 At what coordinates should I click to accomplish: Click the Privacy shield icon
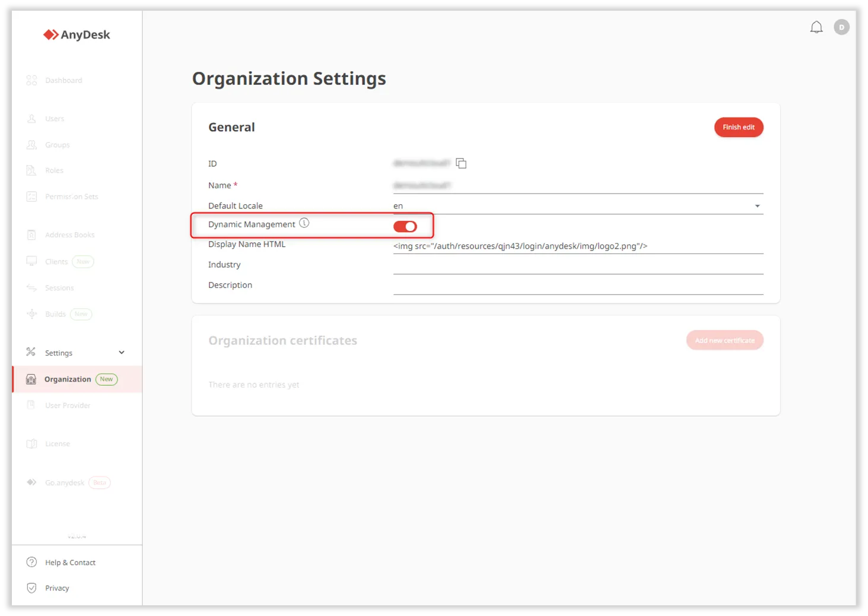32,588
